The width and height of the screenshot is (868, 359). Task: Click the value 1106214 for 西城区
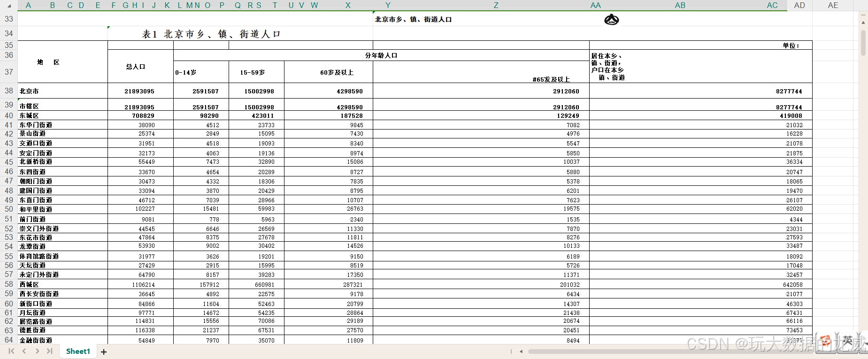[x=143, y=284]
